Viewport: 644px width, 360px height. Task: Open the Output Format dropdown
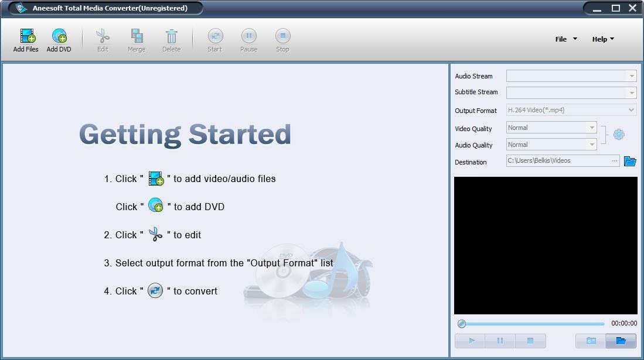631,109
